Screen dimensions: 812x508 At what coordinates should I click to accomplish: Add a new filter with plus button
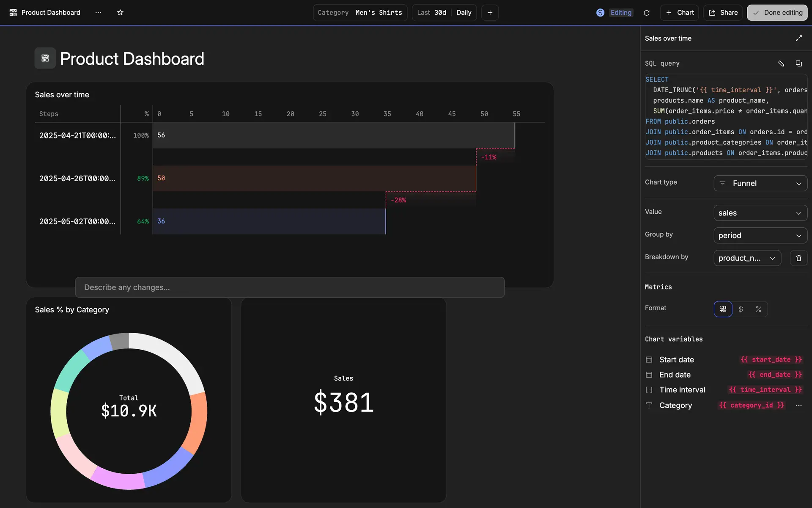pos(490,13)
